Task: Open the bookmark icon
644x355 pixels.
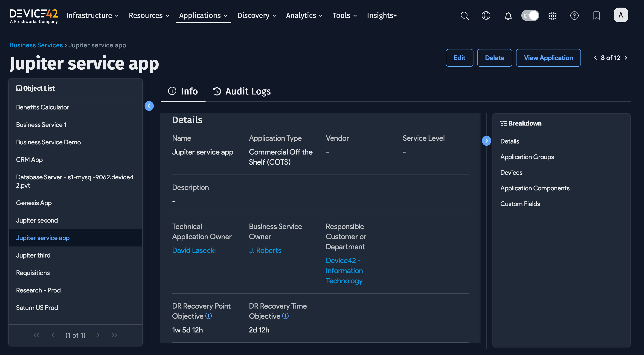Action: (596, 15)
